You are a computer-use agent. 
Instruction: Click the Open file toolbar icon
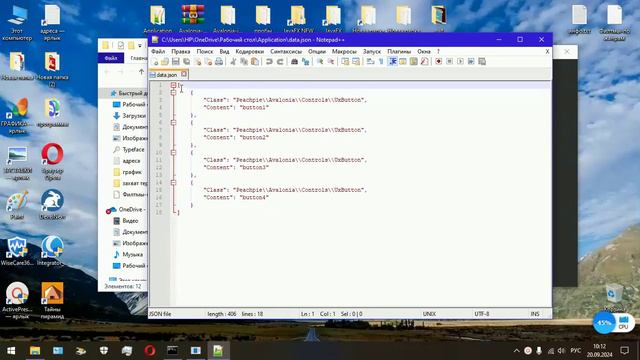(x=165, y=62)
